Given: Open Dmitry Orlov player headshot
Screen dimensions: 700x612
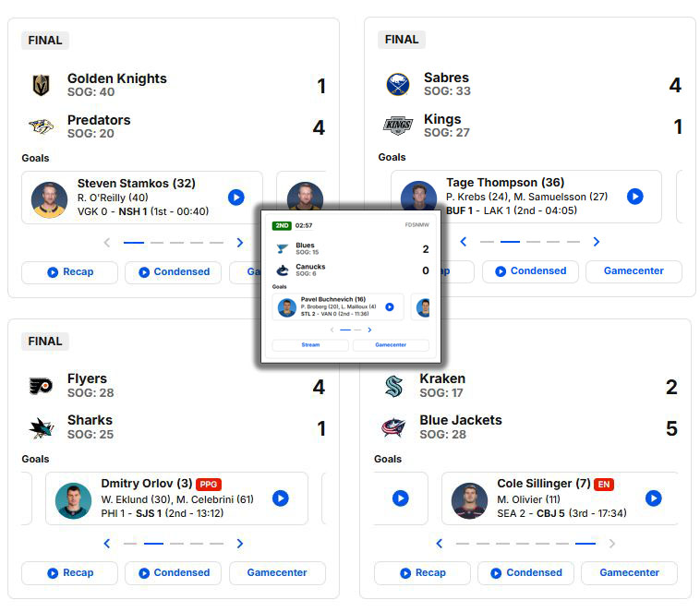Looking at the screenshot, I should pos(73,500).
